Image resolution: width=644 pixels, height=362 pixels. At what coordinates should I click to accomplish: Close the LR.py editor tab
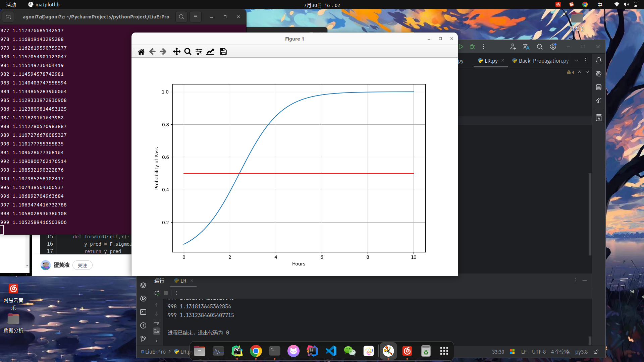(503, 60)
